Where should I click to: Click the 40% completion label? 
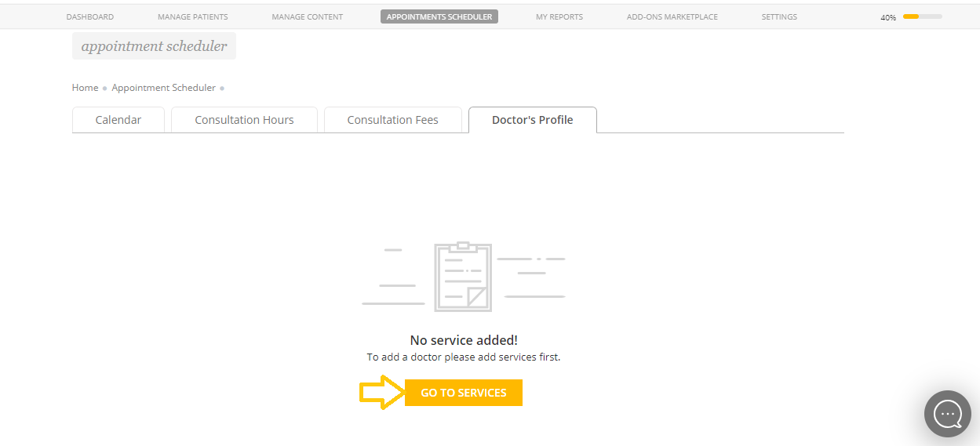point(888,17)
